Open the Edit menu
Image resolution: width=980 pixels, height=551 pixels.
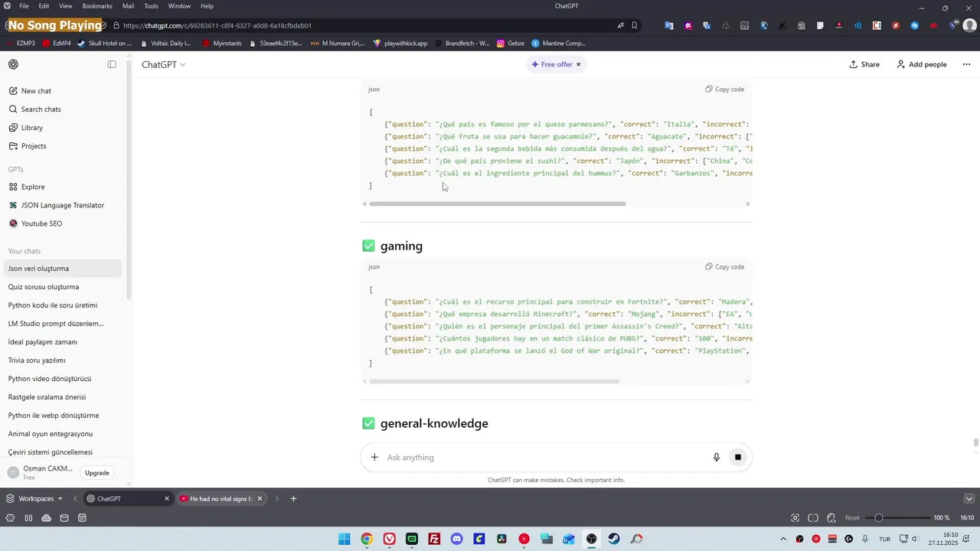click(44, 6)
